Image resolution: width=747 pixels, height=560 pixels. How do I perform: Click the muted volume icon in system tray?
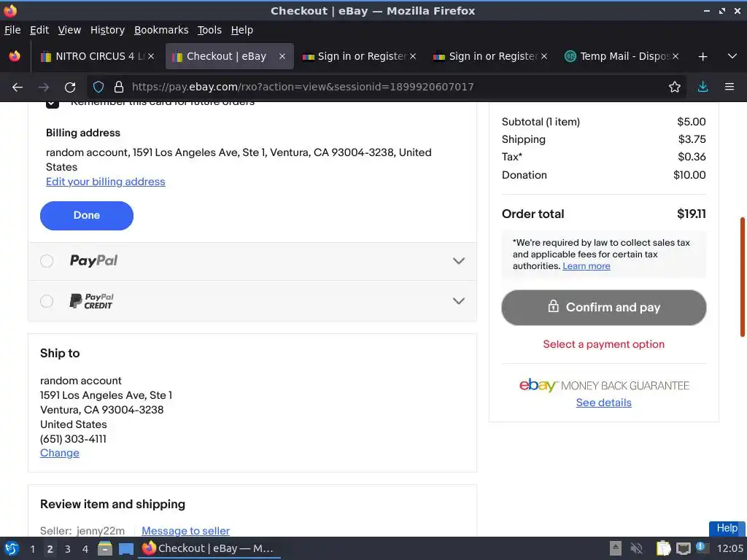636,548
